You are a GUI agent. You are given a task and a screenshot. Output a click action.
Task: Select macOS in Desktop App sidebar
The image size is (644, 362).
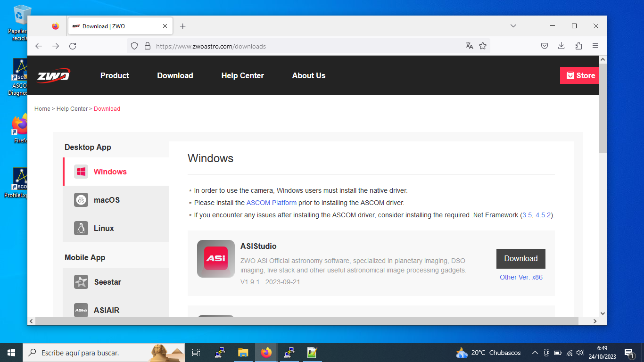coord(107,200)
